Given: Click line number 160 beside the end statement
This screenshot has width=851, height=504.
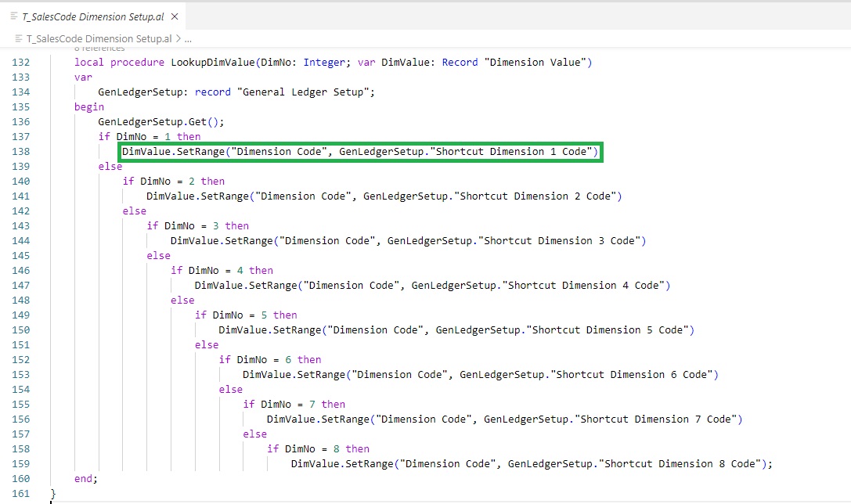Looking at the screenshot, I should click(x=22, y=479).
